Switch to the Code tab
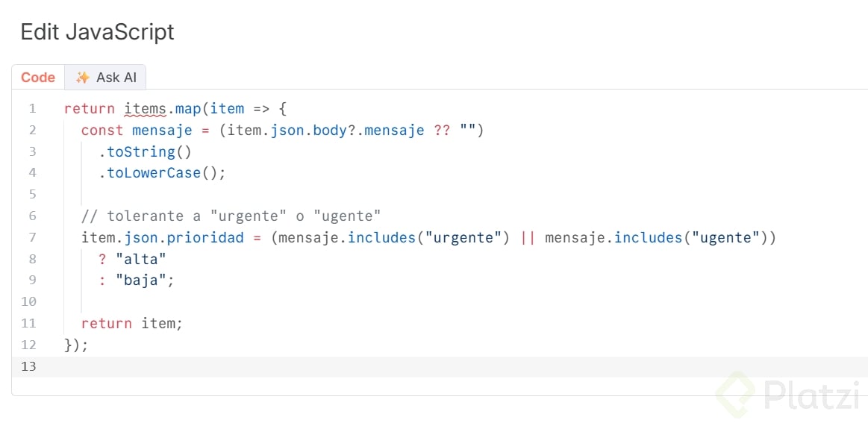The height and width of the screenshot is (423, 868). 38,78
